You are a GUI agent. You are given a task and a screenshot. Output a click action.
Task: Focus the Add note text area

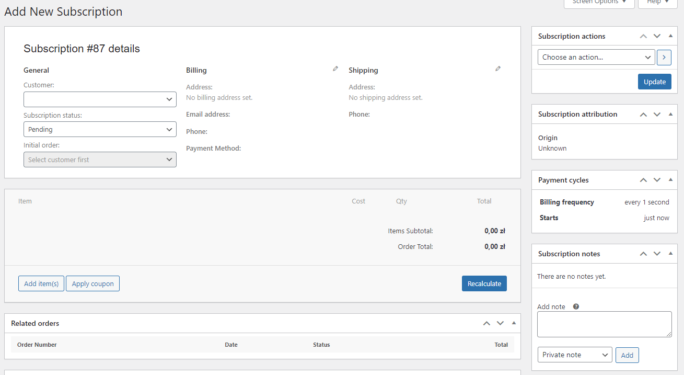point(604,324)
